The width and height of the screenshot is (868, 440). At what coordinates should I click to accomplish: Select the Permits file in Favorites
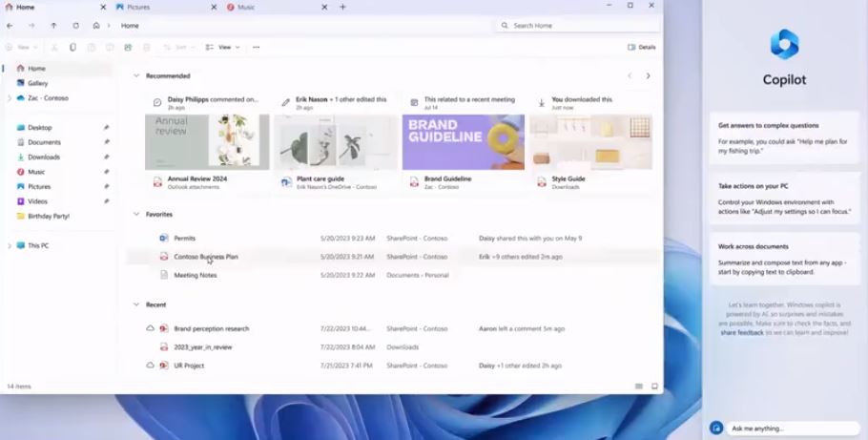(393, 239)
